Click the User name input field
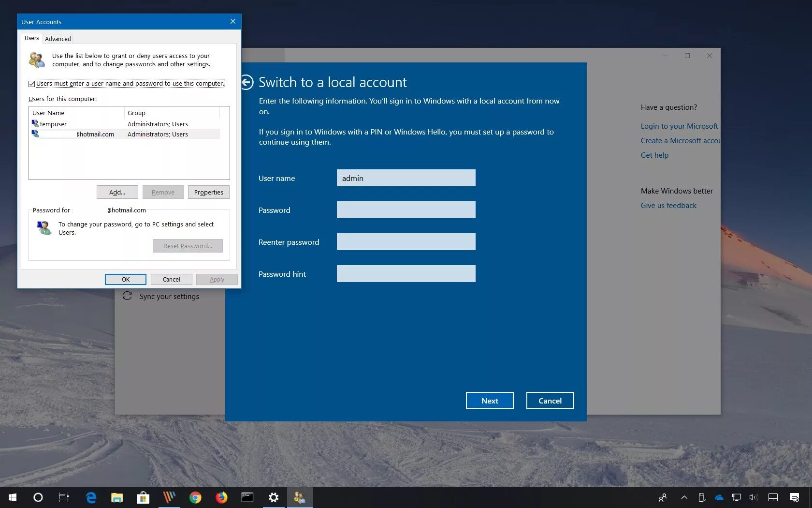This screenshot has height=508, width=812. (x=406, y=178)
